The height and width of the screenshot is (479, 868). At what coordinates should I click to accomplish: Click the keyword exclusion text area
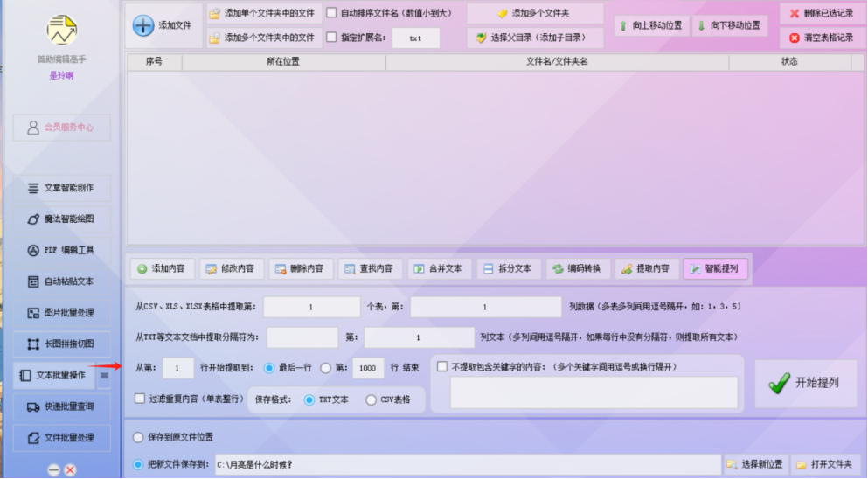[x=594, y=392]
